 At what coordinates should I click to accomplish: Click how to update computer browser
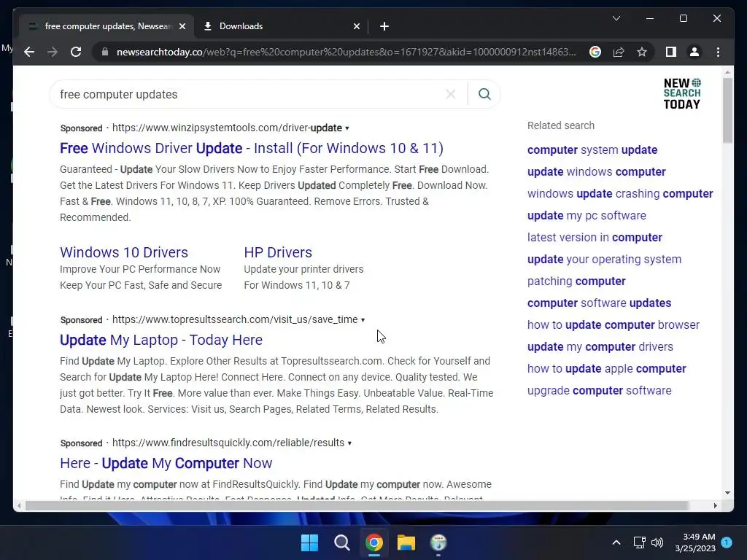pyautogui.click(x=613, y=325)
